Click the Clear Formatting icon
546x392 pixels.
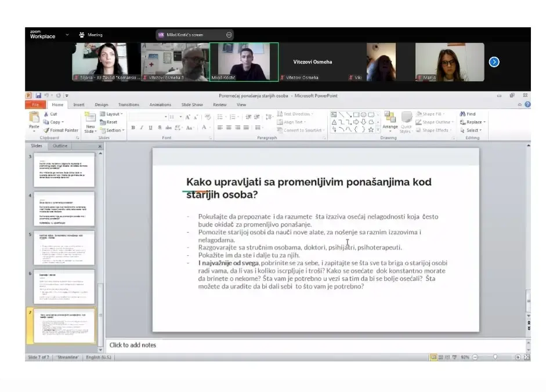point(208,117)
